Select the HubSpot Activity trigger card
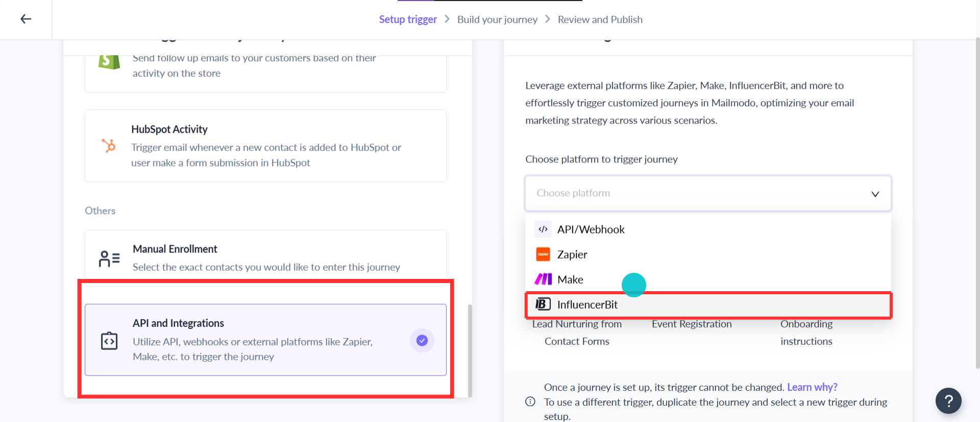This screenshot has height=422, width=980. point(265,146)
